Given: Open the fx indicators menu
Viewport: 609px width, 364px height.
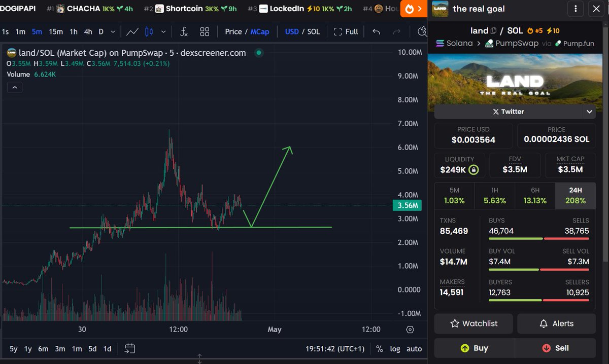Looking at the screenshot, I should click(184, 31).
